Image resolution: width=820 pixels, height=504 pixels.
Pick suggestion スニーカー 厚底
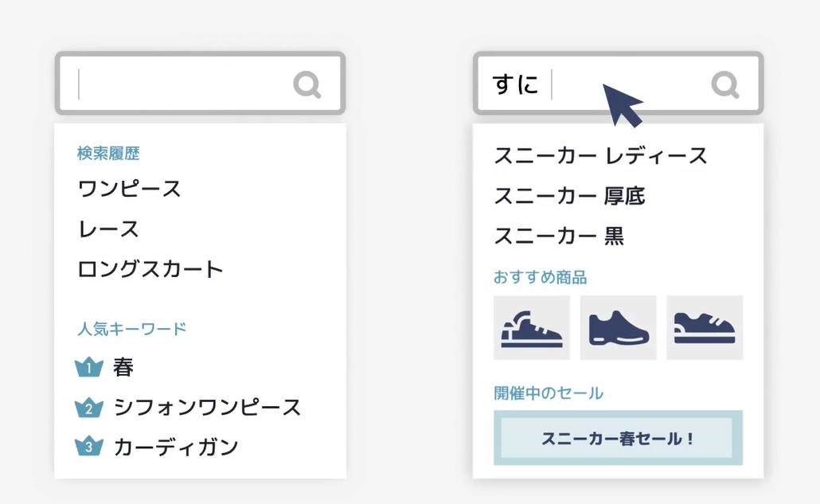pyautogui.click(x=569, y=195)
